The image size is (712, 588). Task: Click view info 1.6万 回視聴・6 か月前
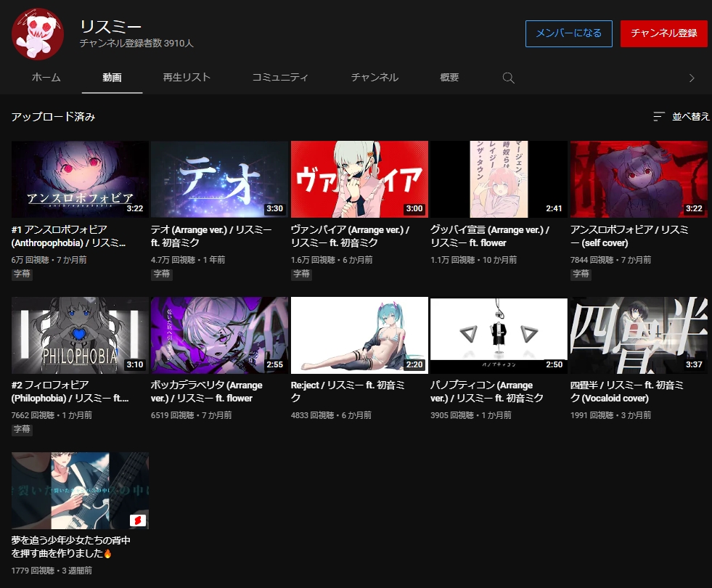[332, 260]
